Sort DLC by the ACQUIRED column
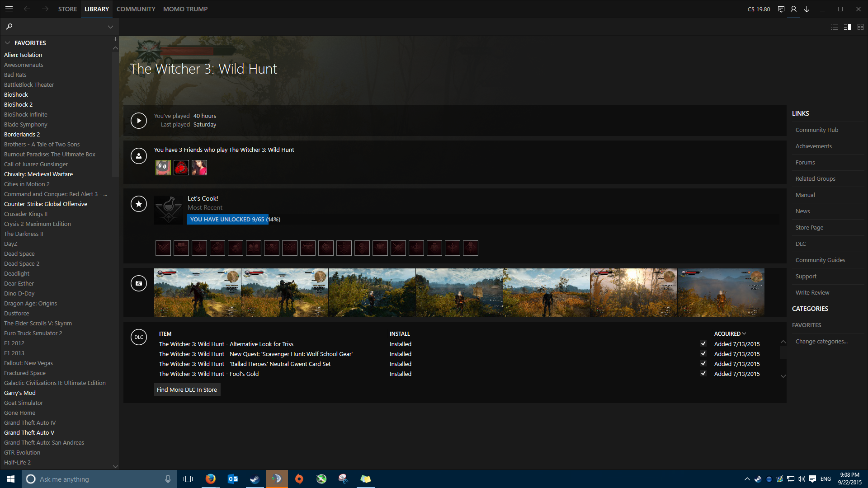 click(x=730, y=334)
